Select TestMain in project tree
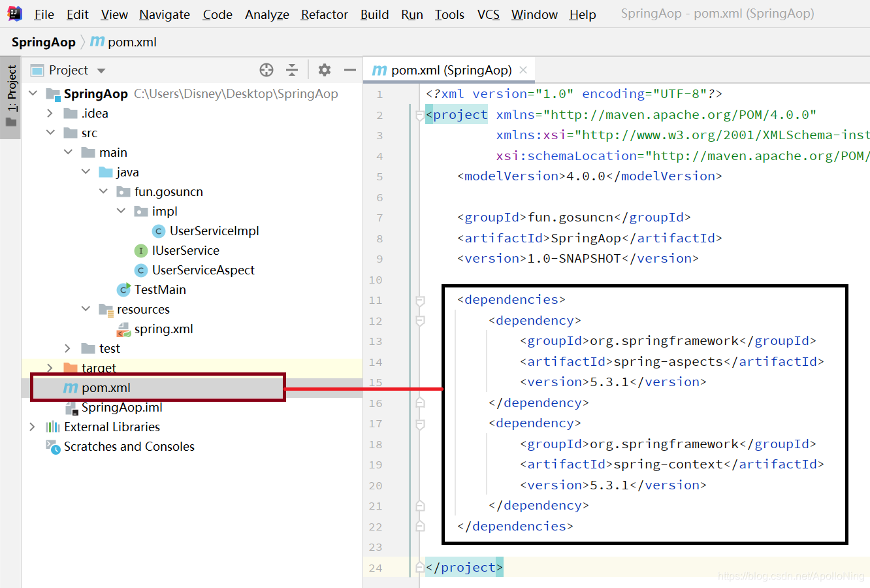This screenshot has width=870, height=588. [x=160, y=289]
